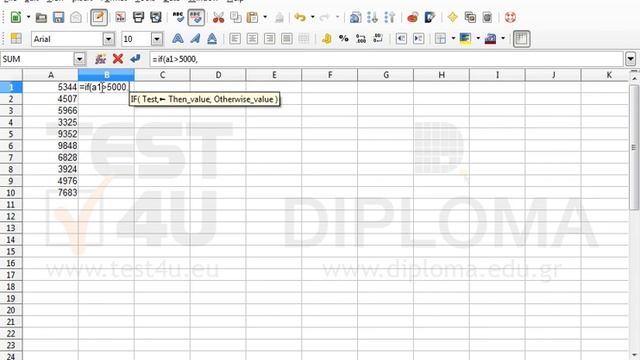Print the file directly
640x360 pixels.
point(138,18)
